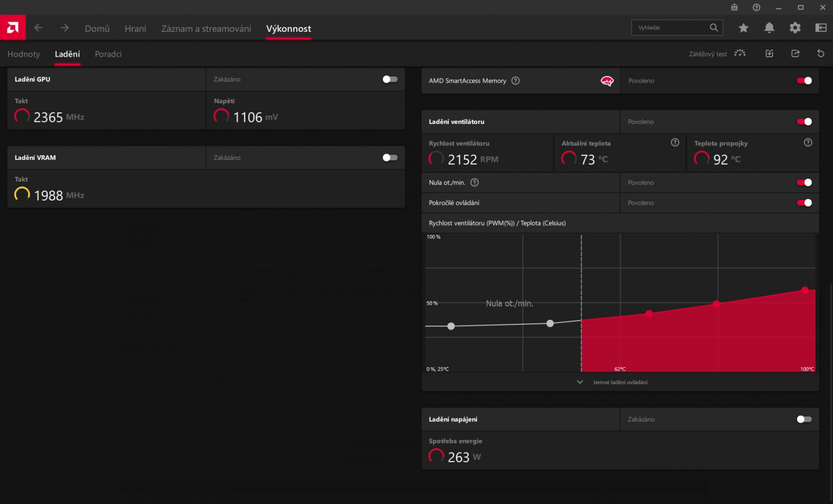Click the AMD logo home icon
Viewport: 833px width, 504px height.
12,28
